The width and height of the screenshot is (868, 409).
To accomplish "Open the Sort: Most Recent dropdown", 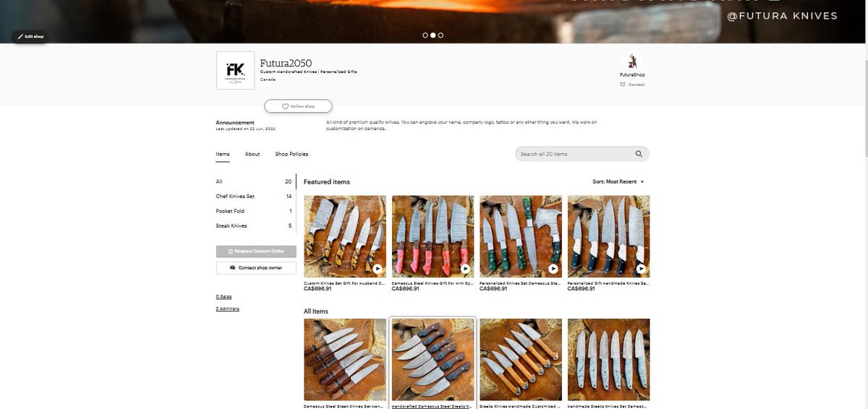I will tap(618, 182).
